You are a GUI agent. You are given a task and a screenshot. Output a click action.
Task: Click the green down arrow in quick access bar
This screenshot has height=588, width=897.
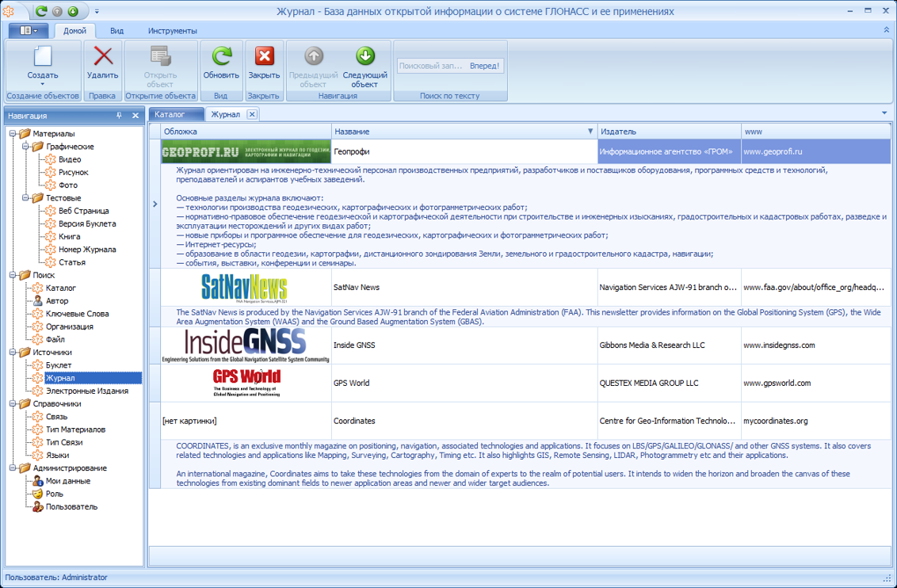(73, 11)
